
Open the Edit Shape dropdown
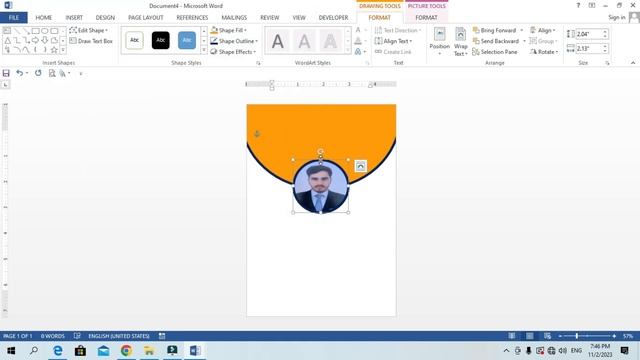coord(89,30)
